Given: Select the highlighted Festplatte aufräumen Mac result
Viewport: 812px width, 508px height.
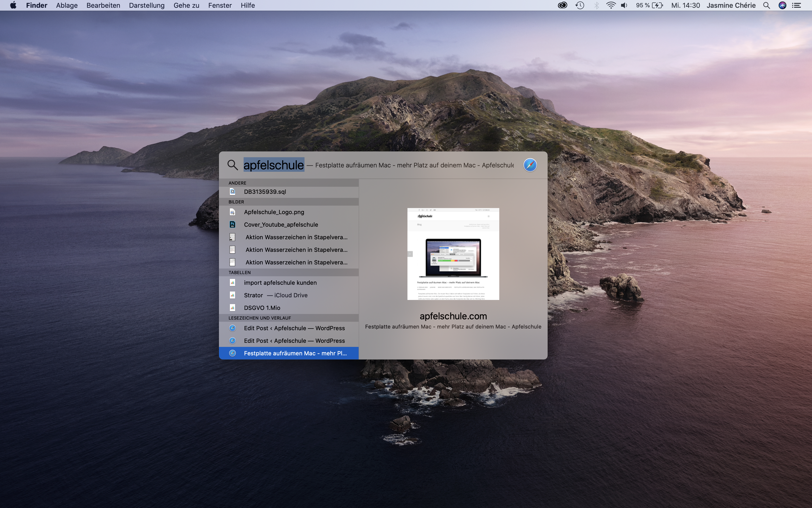Looking at the screenshot, I should coord(289,353).
